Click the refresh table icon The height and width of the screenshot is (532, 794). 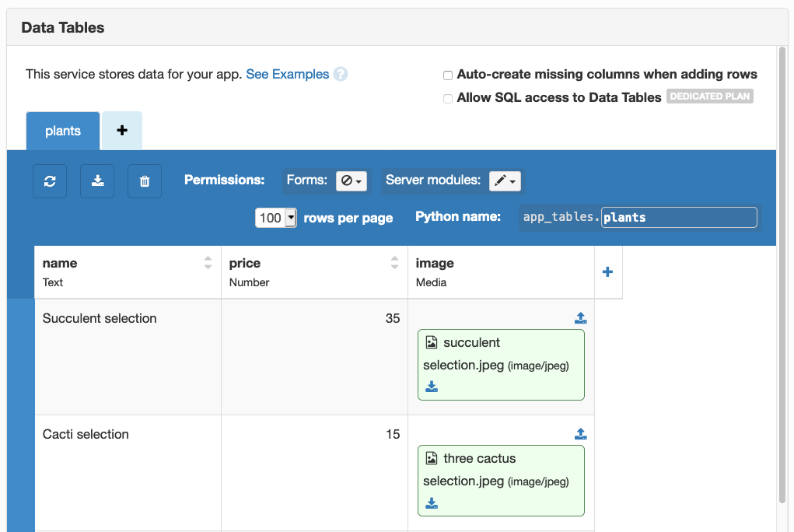click(50, 181)
